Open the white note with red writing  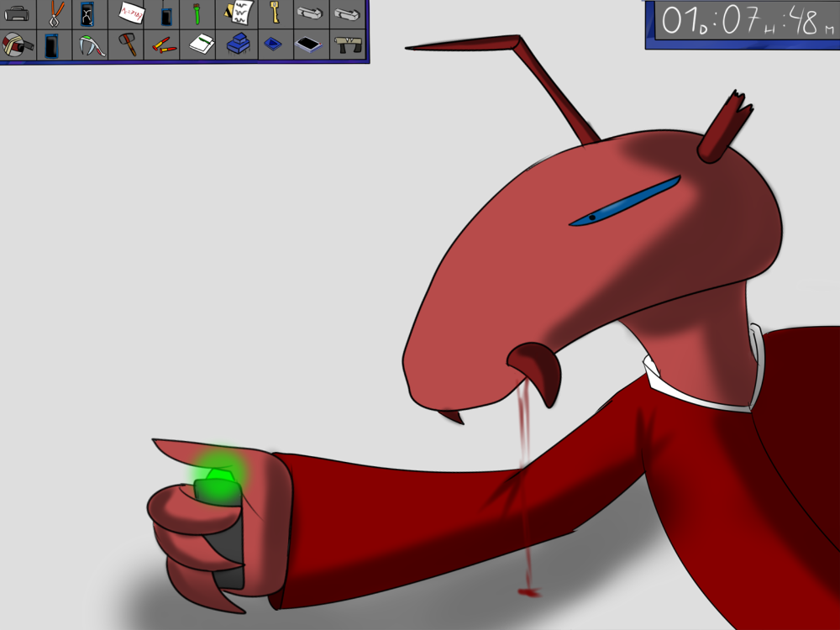click(x=131, y=13)
